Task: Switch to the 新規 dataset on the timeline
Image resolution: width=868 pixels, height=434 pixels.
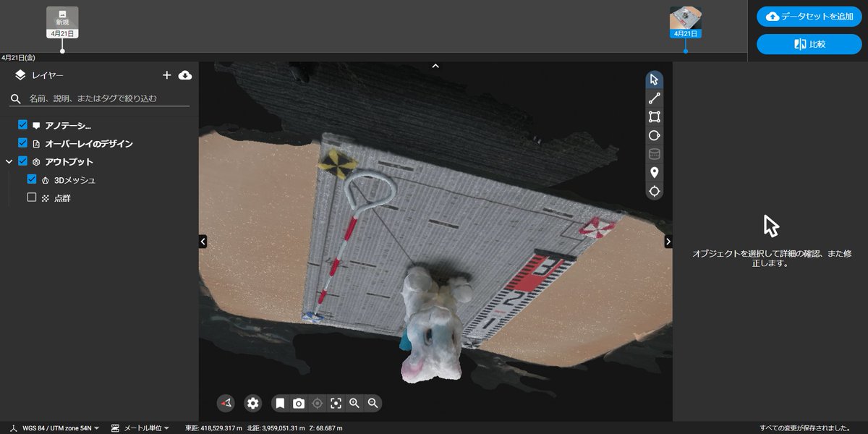Action: pyautogui.click(x=62, y=20)
